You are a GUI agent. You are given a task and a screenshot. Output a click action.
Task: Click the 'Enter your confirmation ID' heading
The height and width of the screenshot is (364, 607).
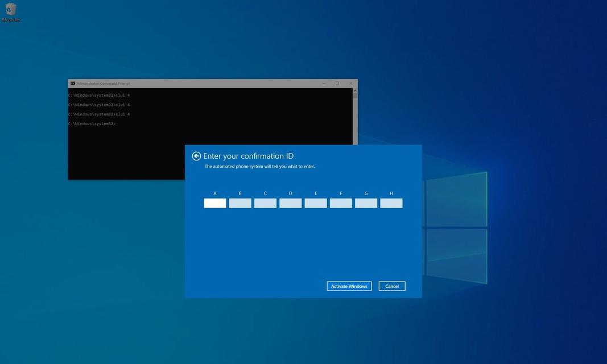[x=248, y=156]
